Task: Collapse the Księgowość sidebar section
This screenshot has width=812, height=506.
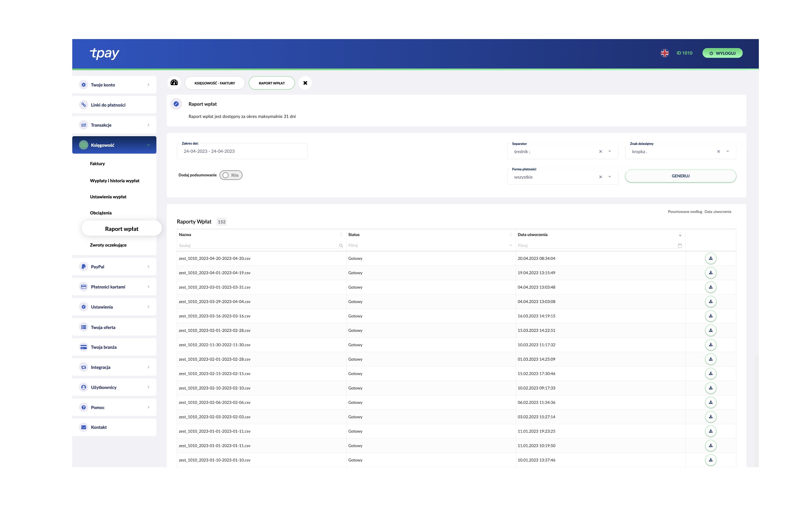Action: coord(148,145)
